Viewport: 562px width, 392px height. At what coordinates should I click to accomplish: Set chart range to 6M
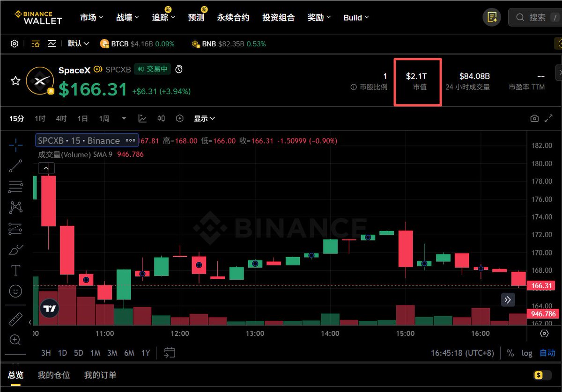[130, 353]
